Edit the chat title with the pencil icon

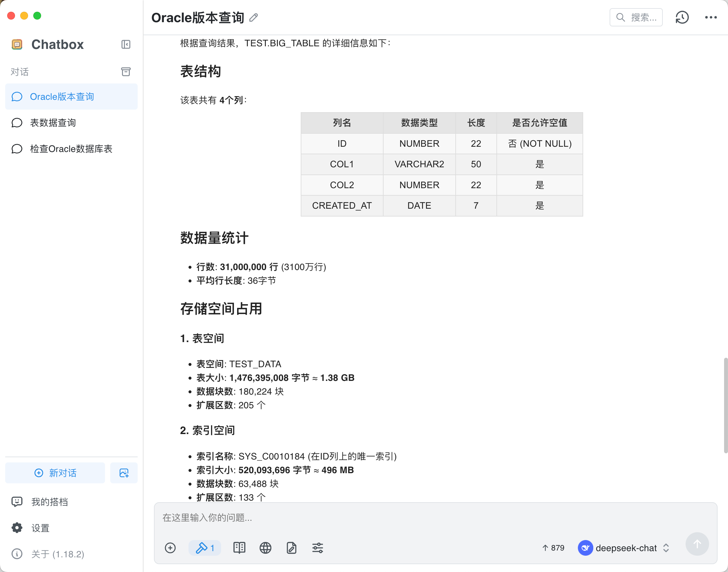tap(253, 17)
